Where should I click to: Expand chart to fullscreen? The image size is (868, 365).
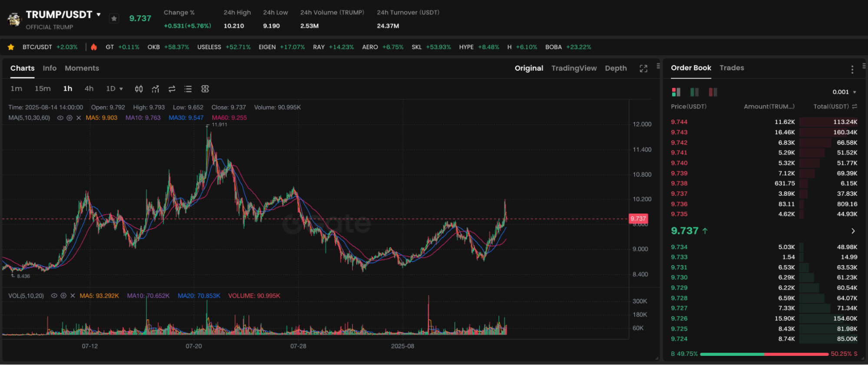[644, 69]
